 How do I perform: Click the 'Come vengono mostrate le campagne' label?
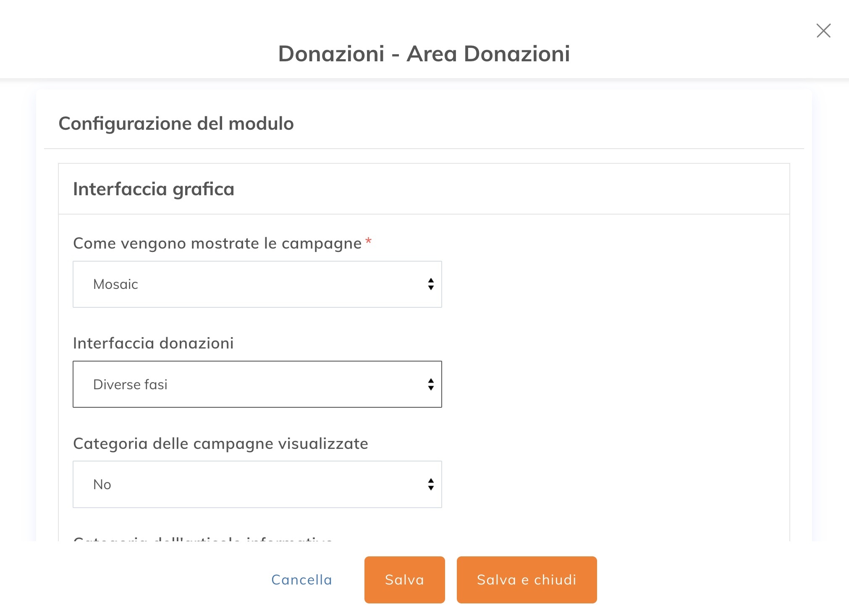tap(217, 244)
